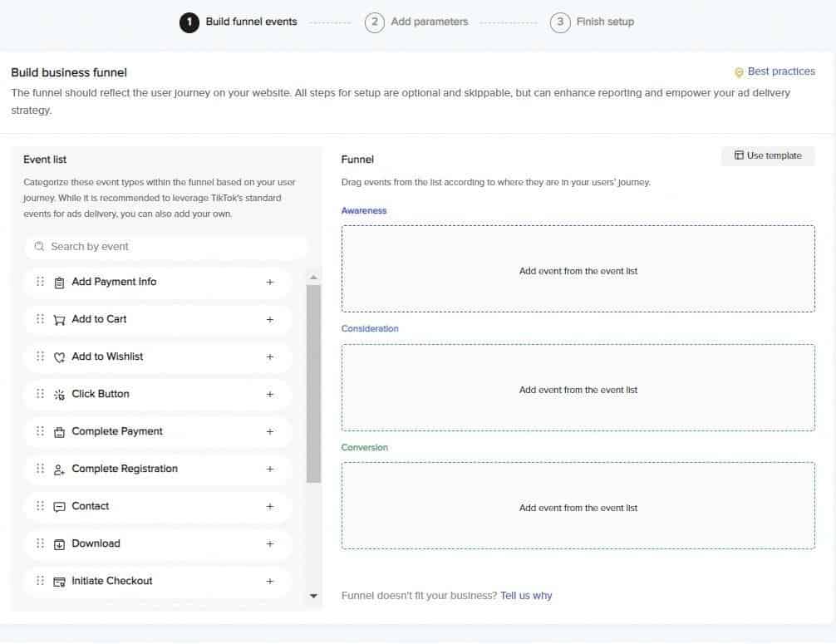This screenshot has width=836, height=644.
Task: Click the Contact chat bubble icon
Action: coord(59,507)
